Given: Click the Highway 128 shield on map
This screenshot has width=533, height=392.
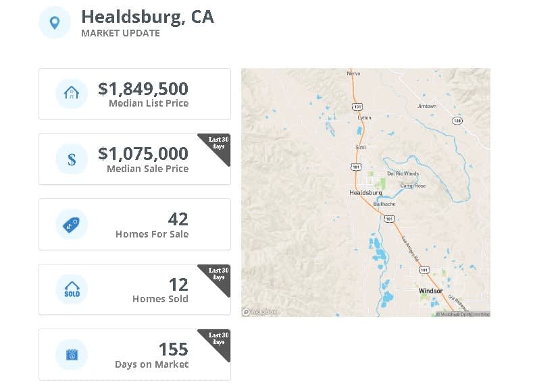Looking at the screenshot, I should pos(457,121).
